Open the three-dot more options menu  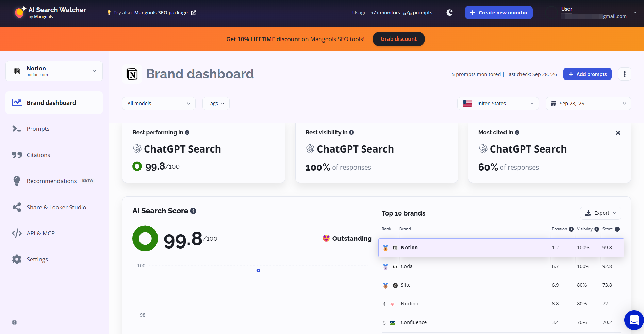click(x=625, y=74)
